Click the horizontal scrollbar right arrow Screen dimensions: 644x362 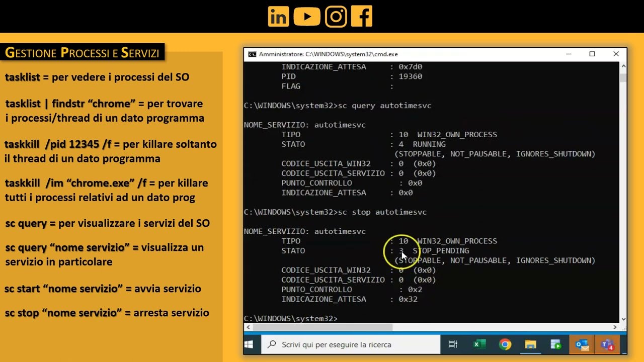[615, 327]
